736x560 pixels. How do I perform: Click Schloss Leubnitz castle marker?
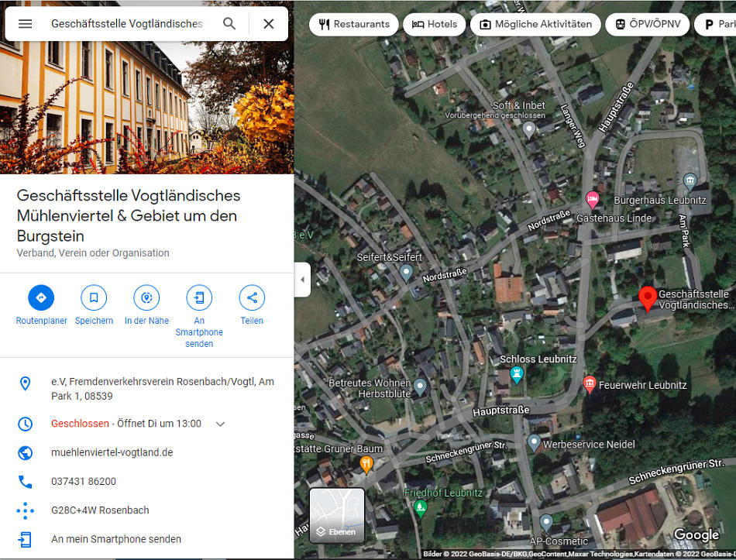tap(517, 375)
